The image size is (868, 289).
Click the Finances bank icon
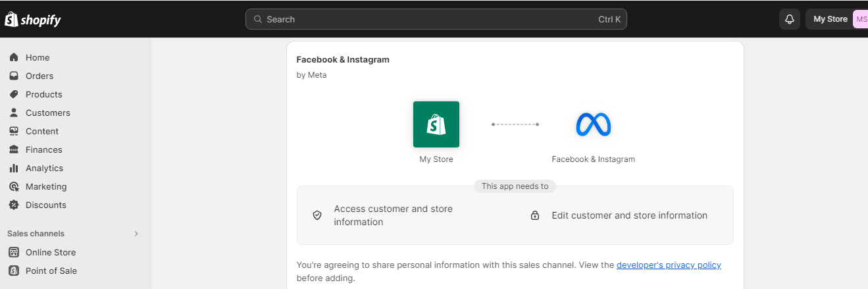click(14, 149)
